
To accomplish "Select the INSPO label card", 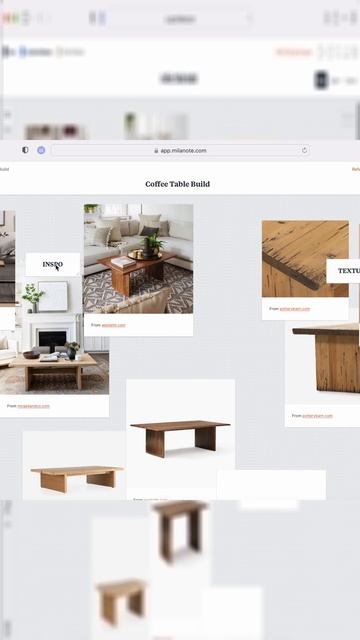I will [x=53, y=264].
